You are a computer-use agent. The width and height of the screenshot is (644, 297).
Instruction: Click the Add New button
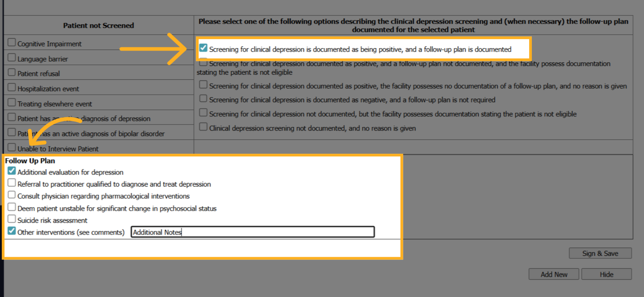click(554, 274)
